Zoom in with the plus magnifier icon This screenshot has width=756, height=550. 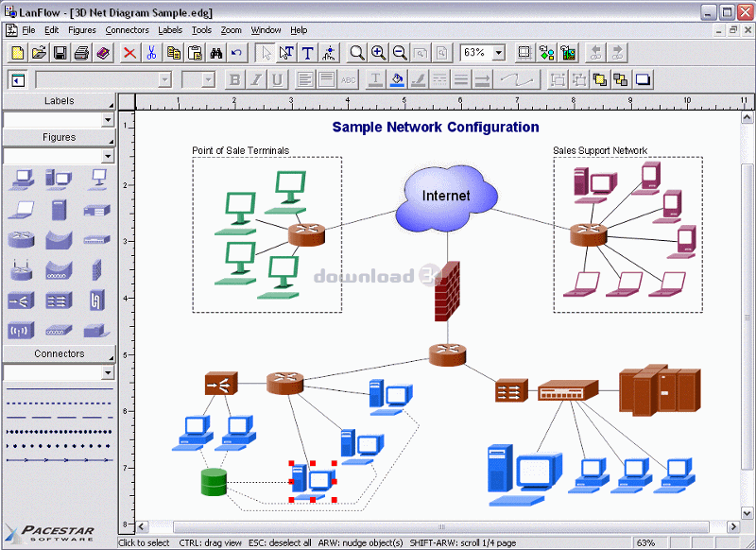click(379, 53)
